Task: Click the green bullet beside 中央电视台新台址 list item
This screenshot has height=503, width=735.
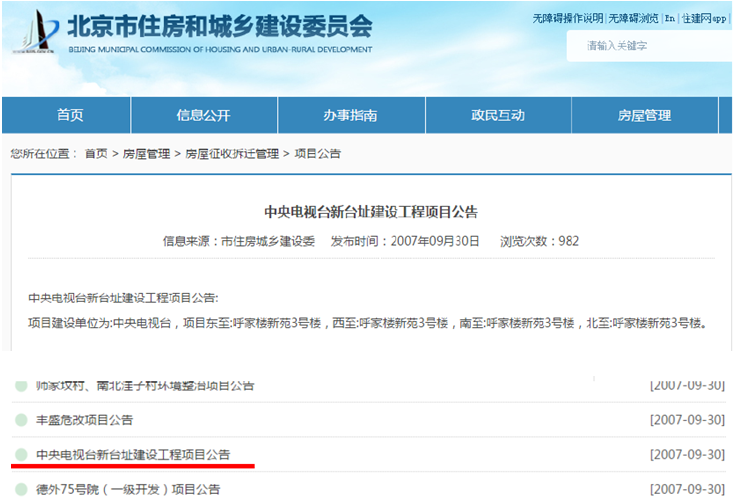Action: pos(21,454)
